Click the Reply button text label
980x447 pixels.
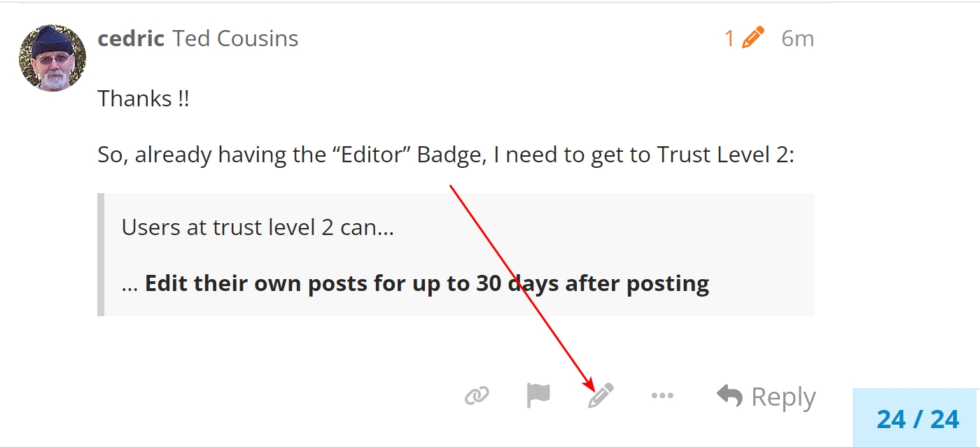[x=783, y=397]
